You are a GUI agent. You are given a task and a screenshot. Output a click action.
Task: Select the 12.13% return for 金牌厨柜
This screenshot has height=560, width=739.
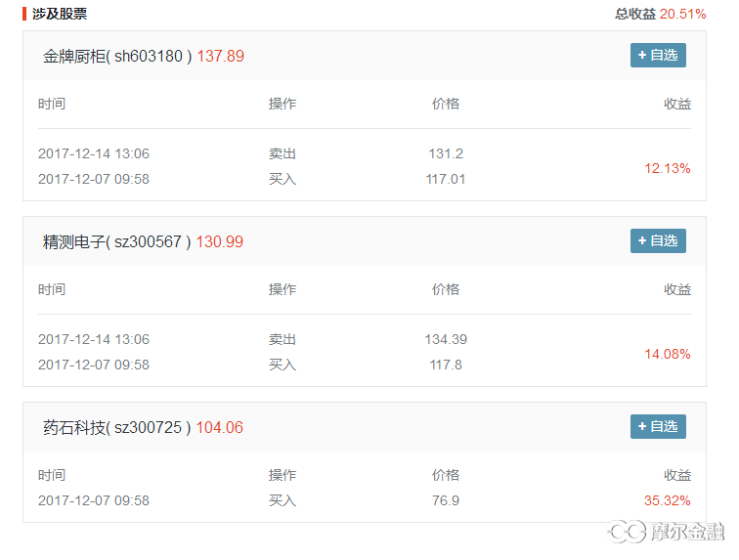[x=668, y=168]
